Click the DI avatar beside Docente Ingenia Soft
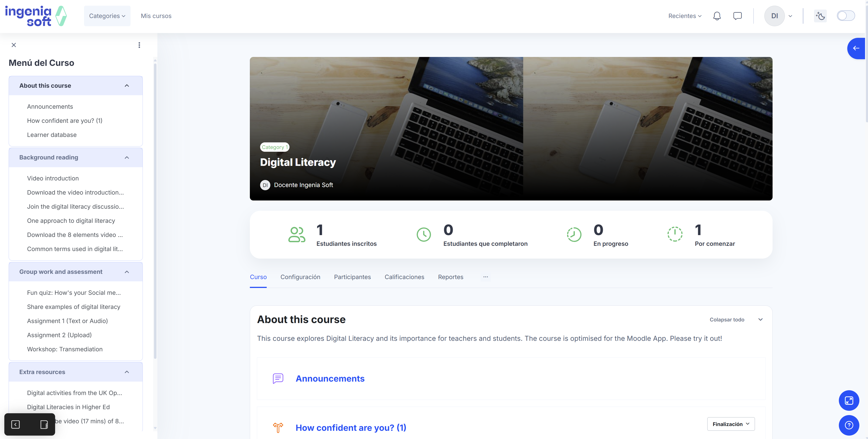868x439 pixels. [265, 185]
